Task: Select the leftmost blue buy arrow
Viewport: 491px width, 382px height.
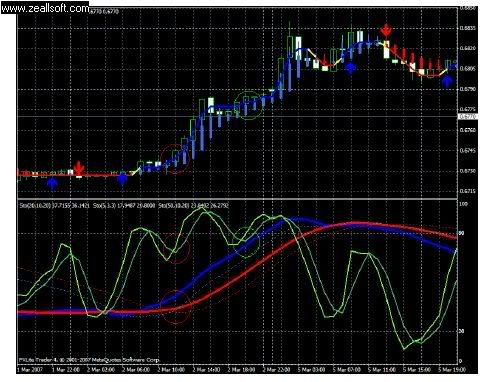Action: click(52, 184)
